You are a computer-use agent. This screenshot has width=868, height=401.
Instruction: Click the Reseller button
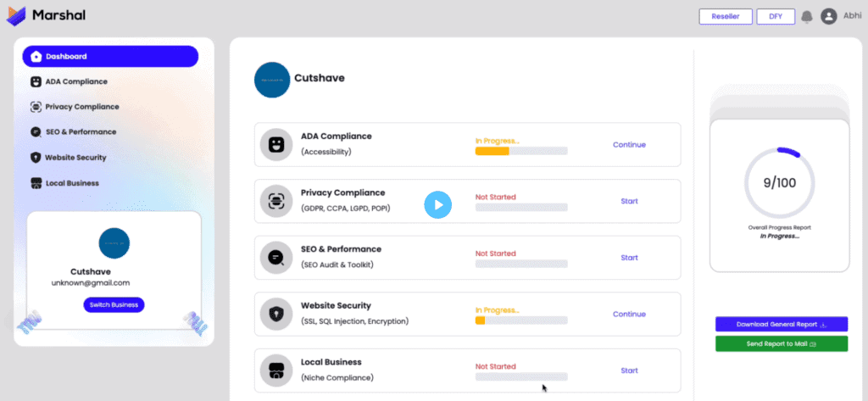click(x=726, y=16)
